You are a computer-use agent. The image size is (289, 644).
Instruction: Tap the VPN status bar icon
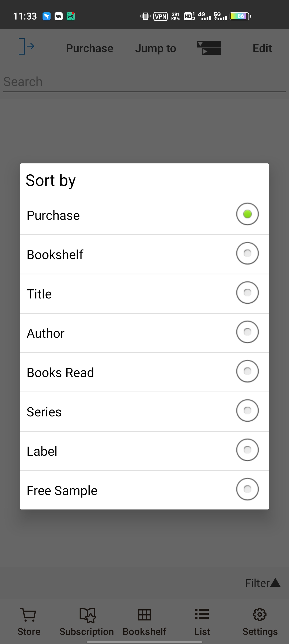tap(160, 16)
